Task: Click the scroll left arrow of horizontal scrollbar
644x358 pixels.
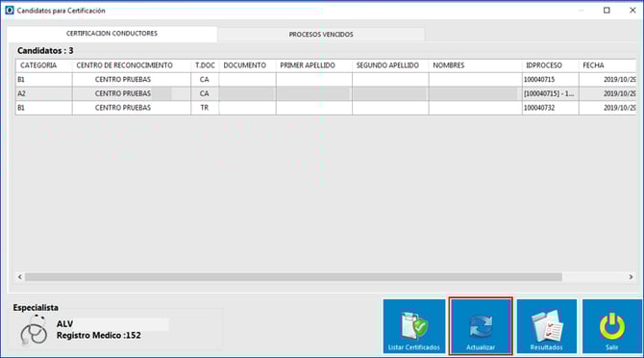Action: click(x=20, y=277)
